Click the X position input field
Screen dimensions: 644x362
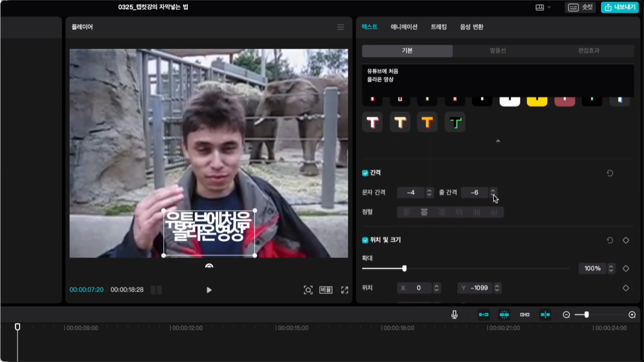(x=415, y=288)
